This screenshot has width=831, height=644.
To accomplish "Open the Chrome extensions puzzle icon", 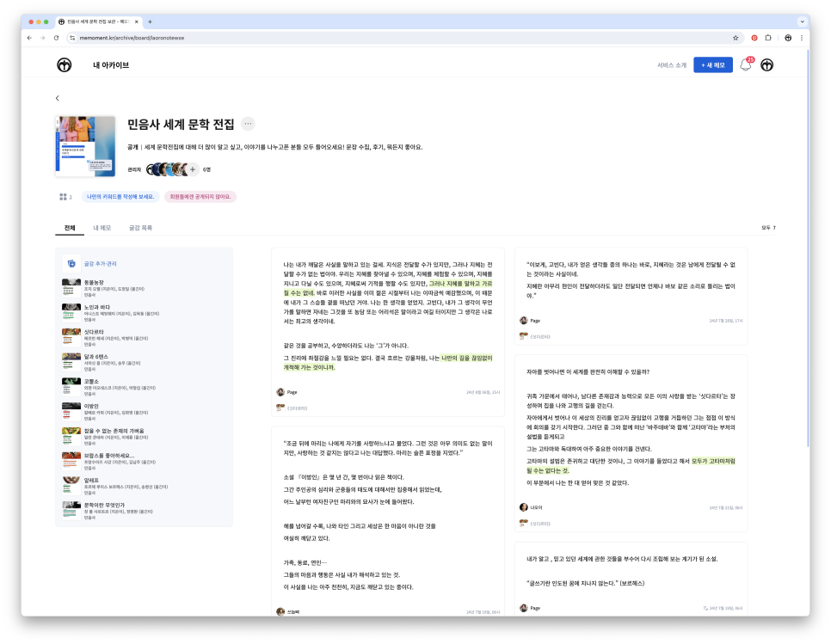I will 768,38.
